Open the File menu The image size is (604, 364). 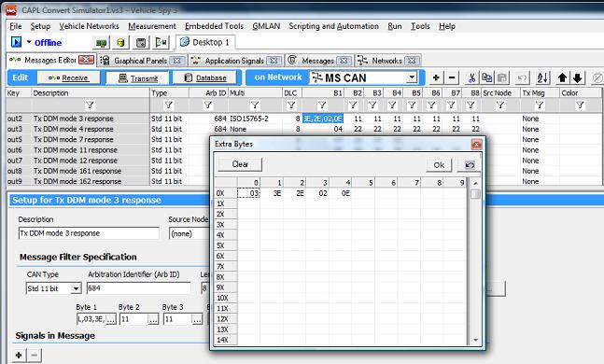coord(16,26)
